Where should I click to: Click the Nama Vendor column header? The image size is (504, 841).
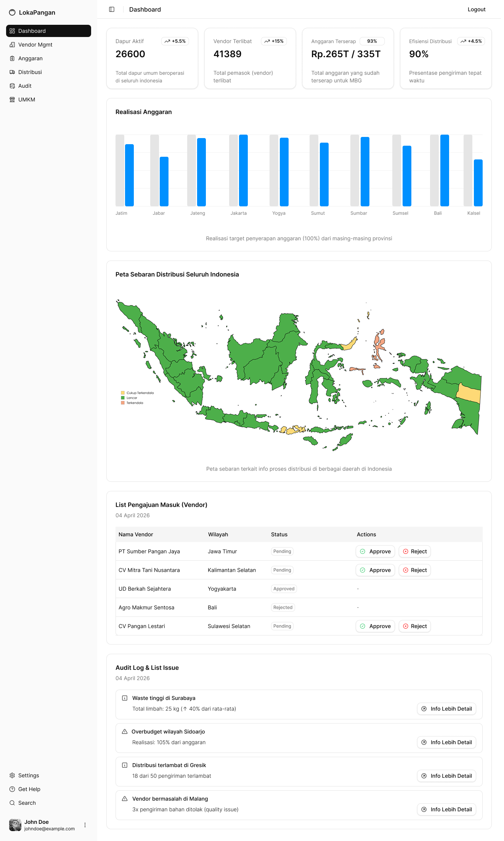pos(136,534)
